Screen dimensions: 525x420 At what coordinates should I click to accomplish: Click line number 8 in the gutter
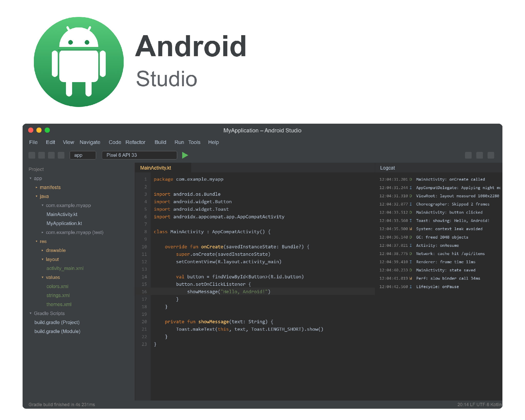[x=145, y=232]
